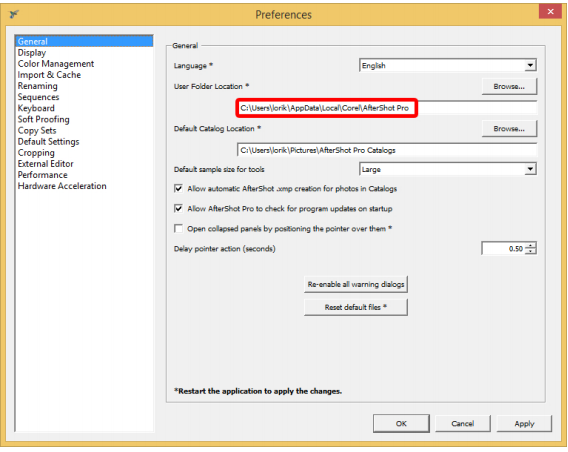Enable open collapsed panels by pointer checkbox

click(178, 228)
